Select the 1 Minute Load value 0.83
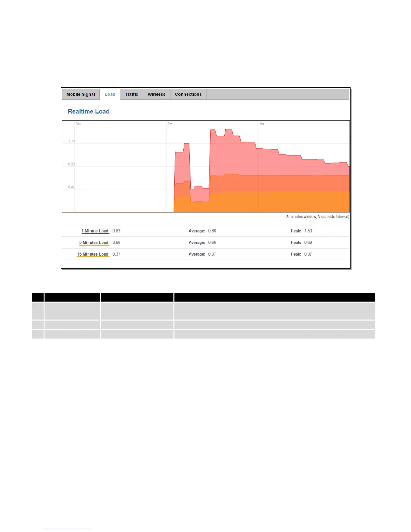The height and width of the screenshot is (532, 411). tap(116, 231)
